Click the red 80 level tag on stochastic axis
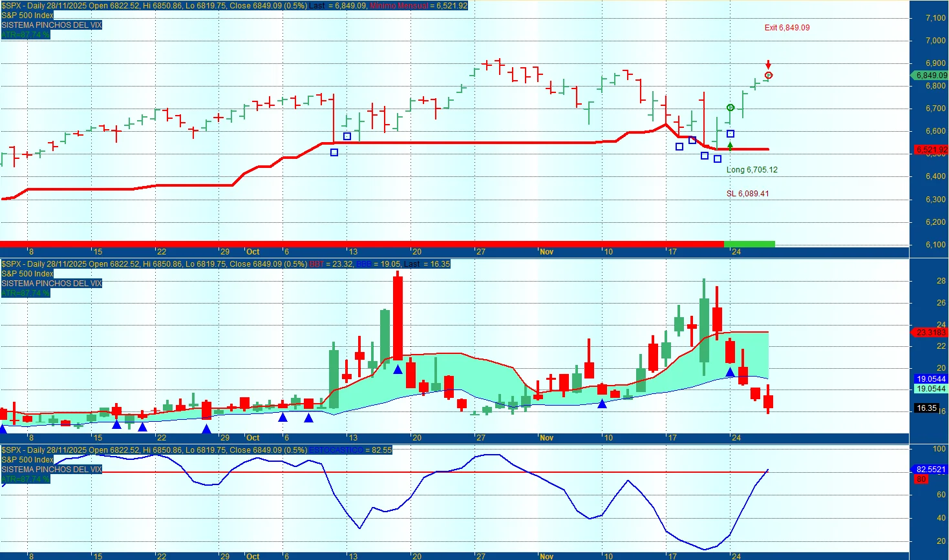This screenshot has width=949, height=560. (x=921, y=479)
